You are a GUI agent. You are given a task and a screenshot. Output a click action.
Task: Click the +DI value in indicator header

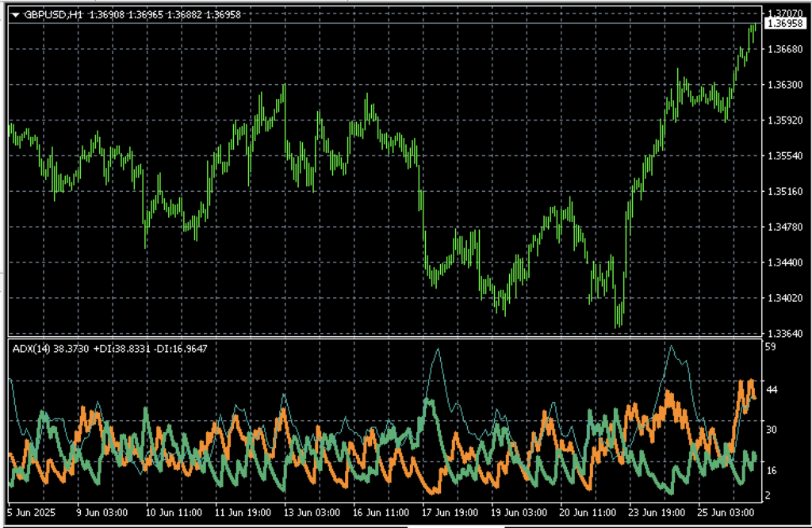point(120,348)
